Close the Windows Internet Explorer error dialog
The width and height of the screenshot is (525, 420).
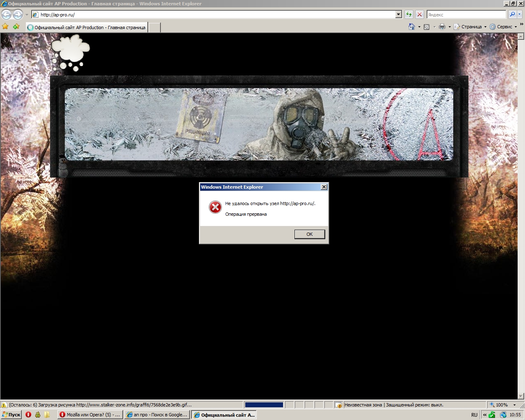coord(324,187)
